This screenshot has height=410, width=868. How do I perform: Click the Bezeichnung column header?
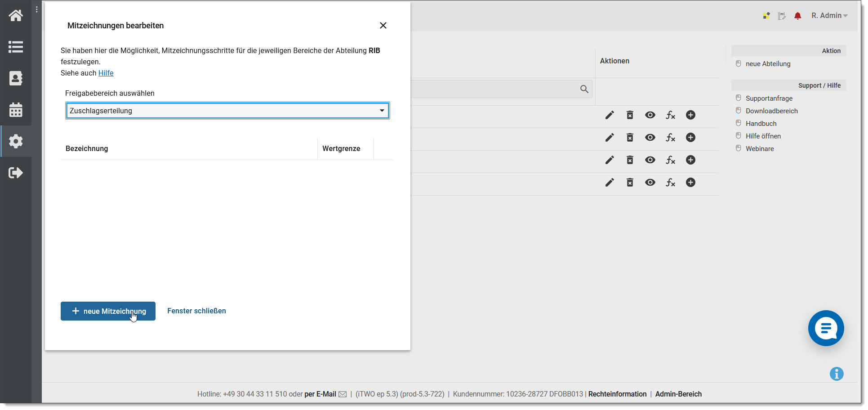(x=87, y=148)
